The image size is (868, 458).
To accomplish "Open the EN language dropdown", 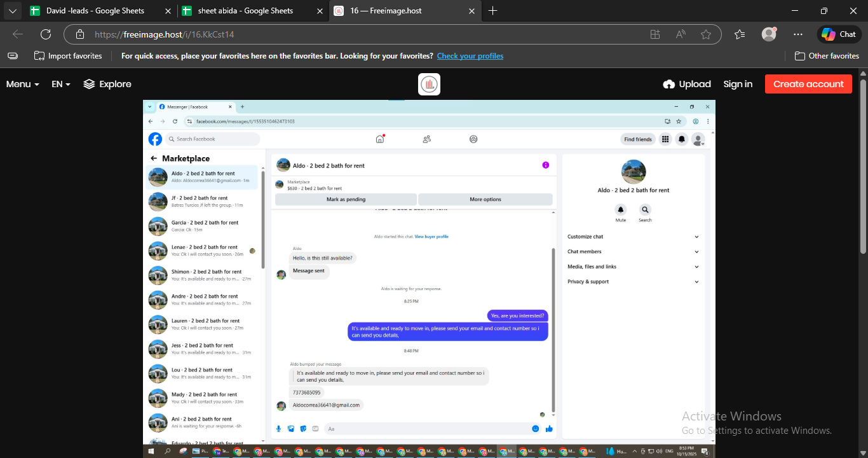I will point(61,84).
